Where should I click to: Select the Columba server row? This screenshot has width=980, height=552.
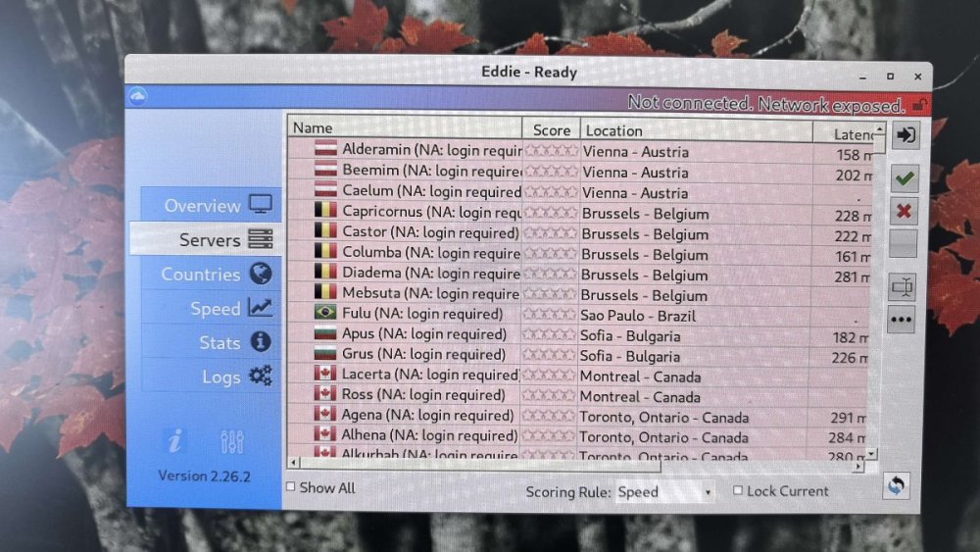coord(579,254)
